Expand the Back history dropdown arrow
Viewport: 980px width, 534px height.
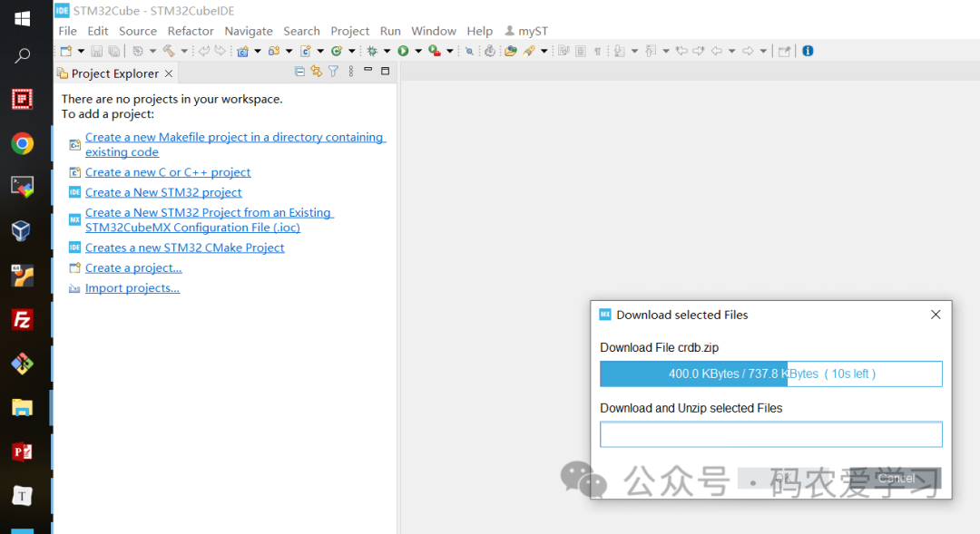(732, 51)
